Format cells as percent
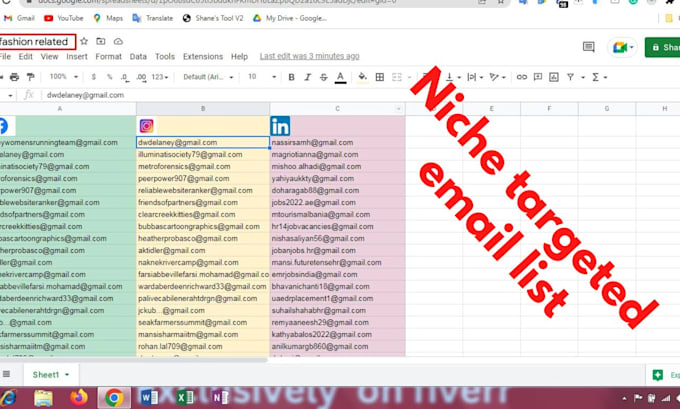This screenshot has height=409, width=680. (109, 77)
